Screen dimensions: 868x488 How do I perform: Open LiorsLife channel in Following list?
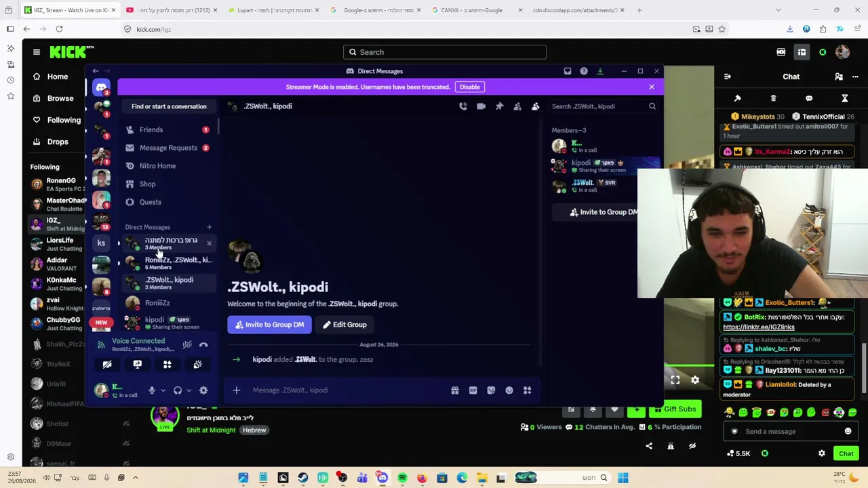coord(58,244)
